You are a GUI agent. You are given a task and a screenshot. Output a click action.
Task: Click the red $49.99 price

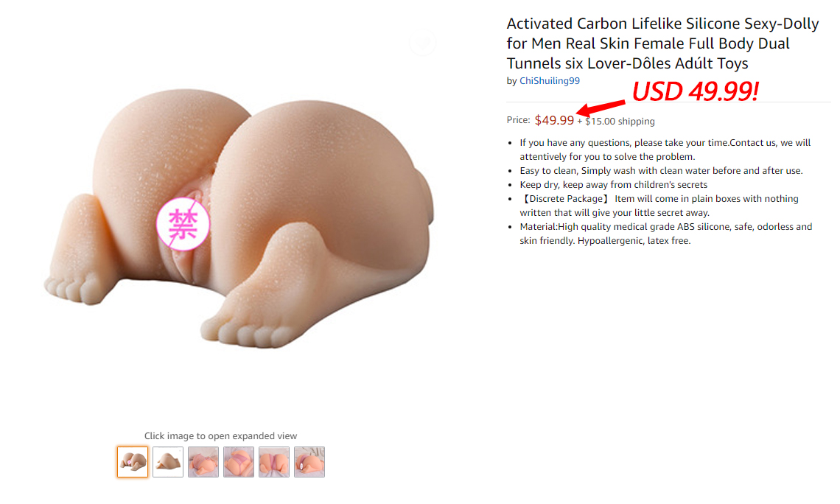554,120
